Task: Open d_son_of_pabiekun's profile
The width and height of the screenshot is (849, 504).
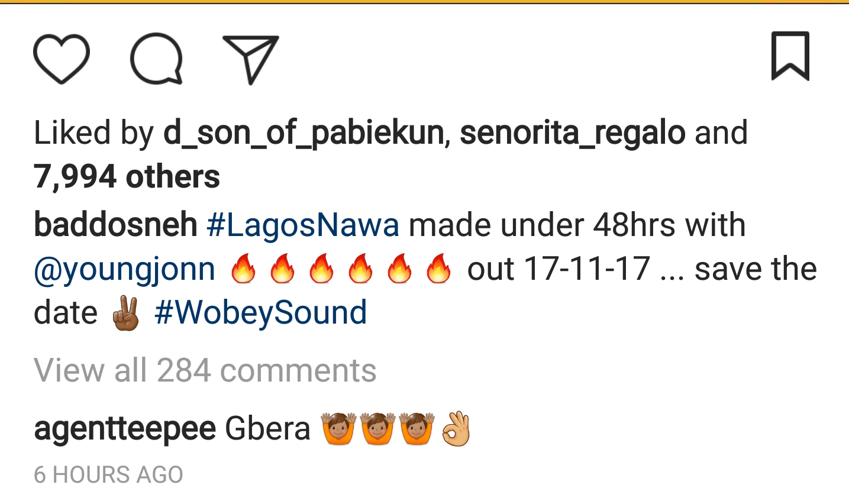Action: 304,133
